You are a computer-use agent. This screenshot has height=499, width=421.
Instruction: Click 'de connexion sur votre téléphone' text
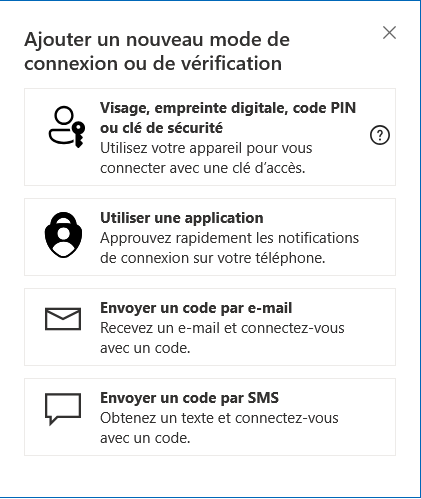pyautogui.click(x=213, y=258)
